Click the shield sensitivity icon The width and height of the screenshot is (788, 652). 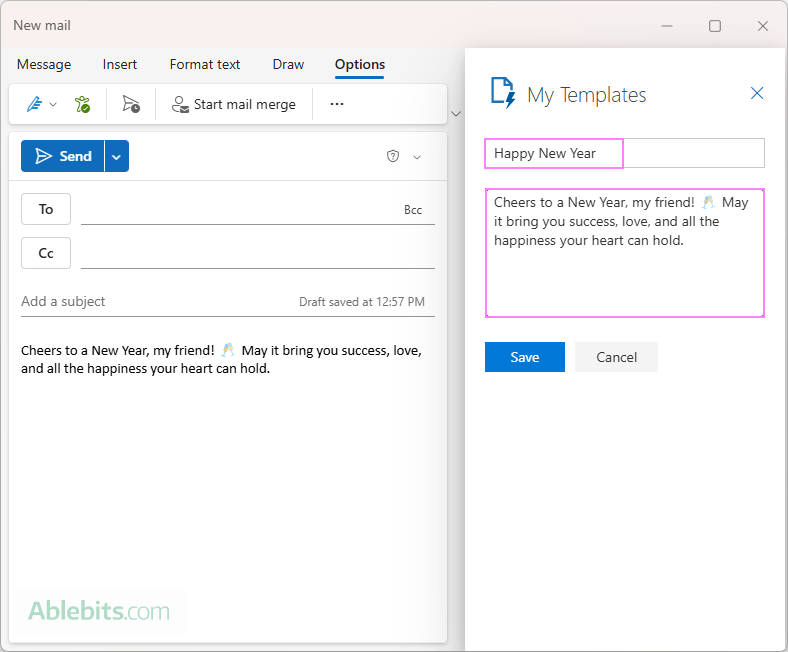[x=393, y=156]
